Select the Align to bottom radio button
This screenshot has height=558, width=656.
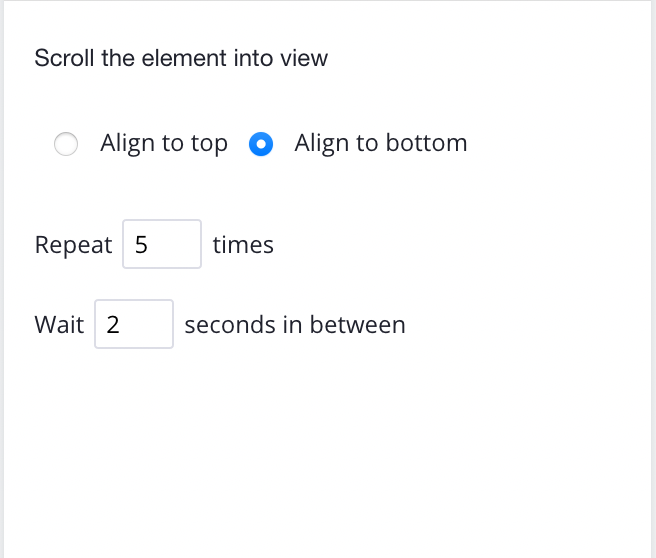pos(261,144)
